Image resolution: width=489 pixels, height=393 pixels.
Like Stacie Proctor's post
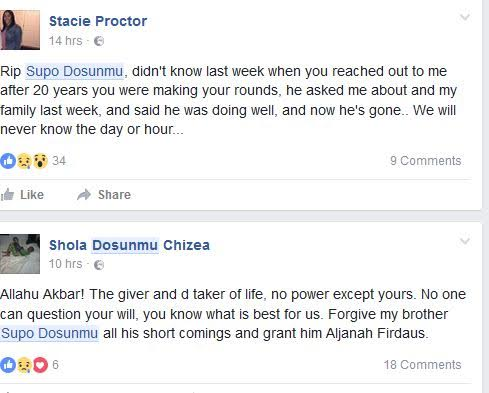click(x=22, y=195)
